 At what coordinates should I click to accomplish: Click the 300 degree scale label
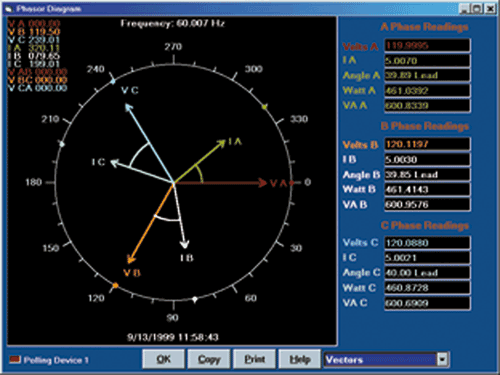pos(254,69)
